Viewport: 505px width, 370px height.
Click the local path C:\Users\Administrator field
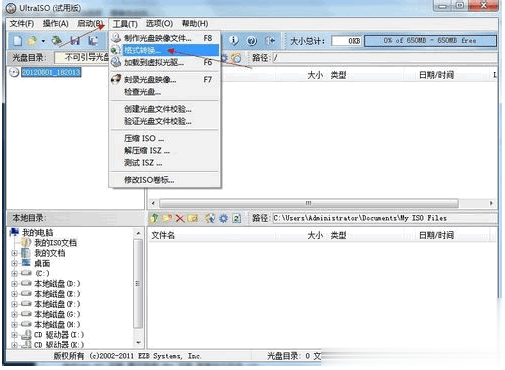[x=385, y=218]
